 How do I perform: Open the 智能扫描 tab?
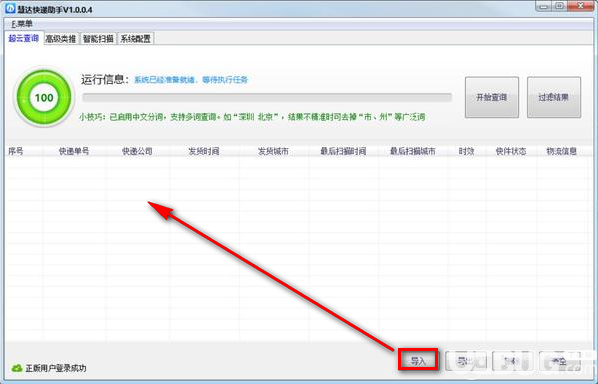[98, 39]
